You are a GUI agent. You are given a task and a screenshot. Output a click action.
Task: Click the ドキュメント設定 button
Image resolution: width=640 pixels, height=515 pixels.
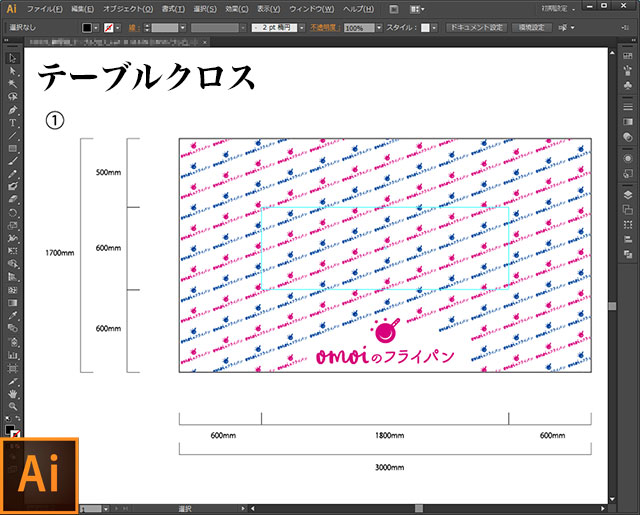tap(477, 28)
